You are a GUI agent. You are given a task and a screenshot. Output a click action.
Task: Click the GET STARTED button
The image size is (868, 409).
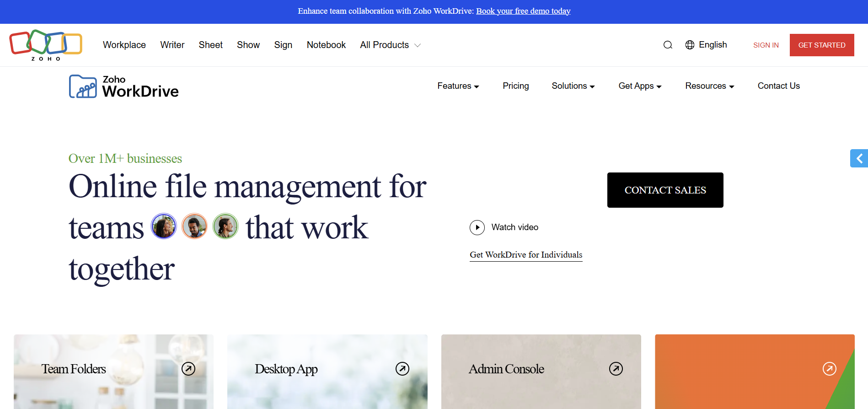(822, 45)
